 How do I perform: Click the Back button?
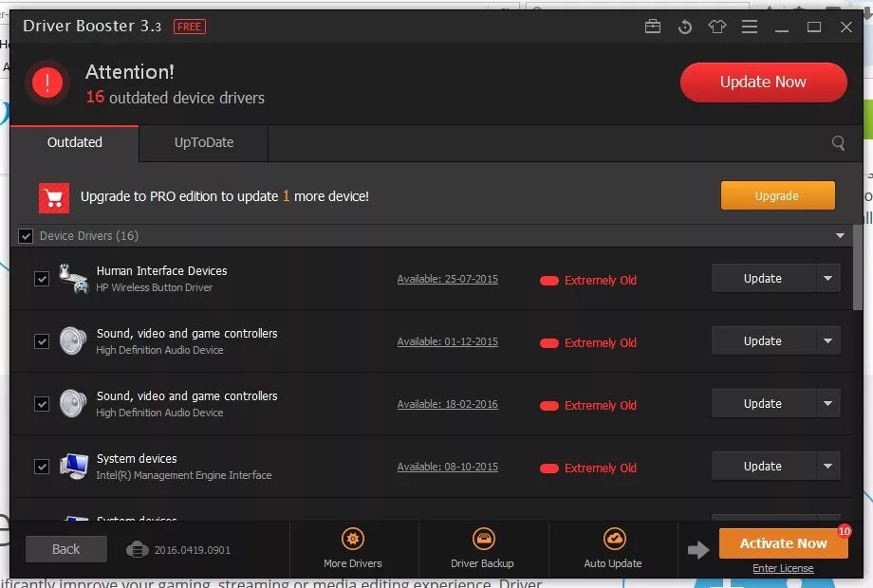coord(66,549)
